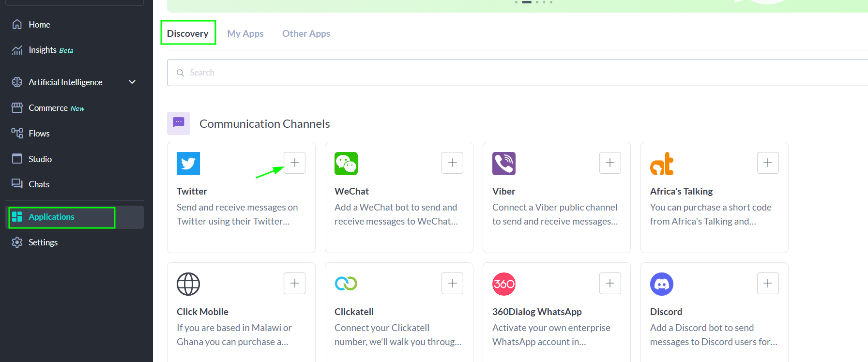Expand the Artificial Intelligence menu chevron

[132, 82]
